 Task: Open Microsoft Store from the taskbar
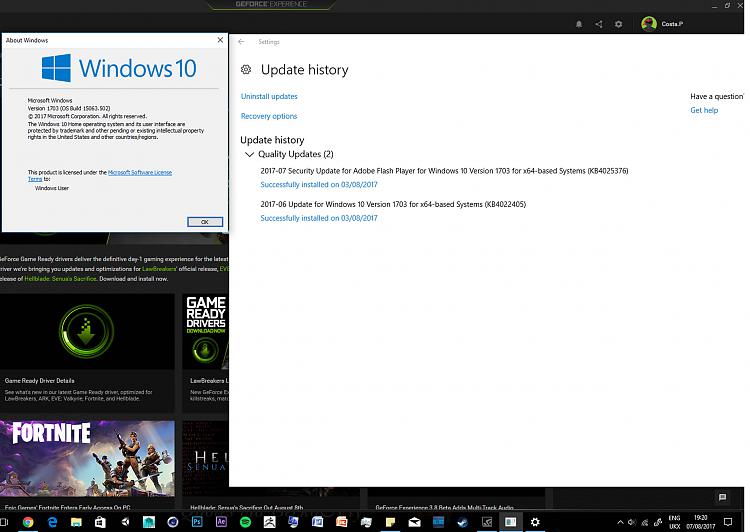[100, 522]
